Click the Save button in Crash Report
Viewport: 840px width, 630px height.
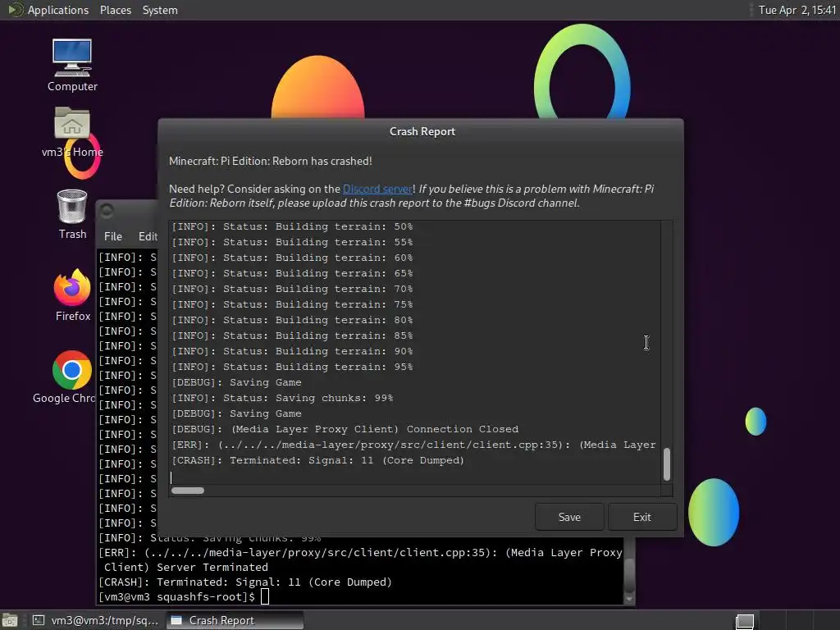[x=569, y=517]
